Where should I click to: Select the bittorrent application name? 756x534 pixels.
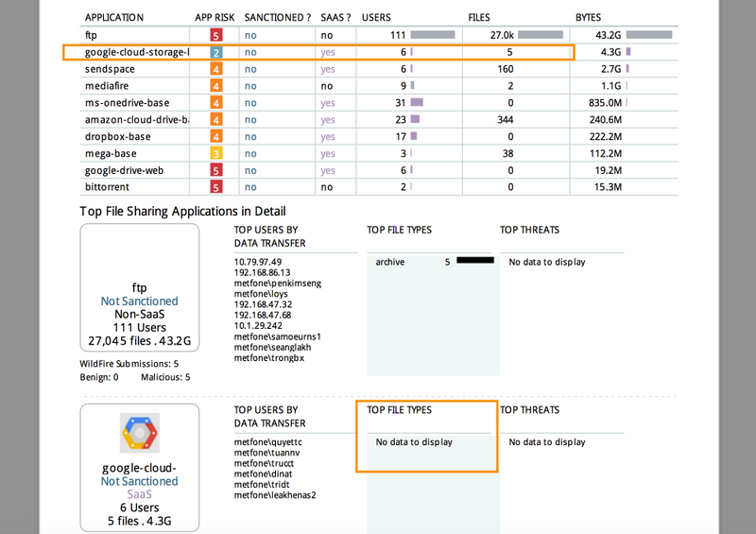[x=107, y=187]
